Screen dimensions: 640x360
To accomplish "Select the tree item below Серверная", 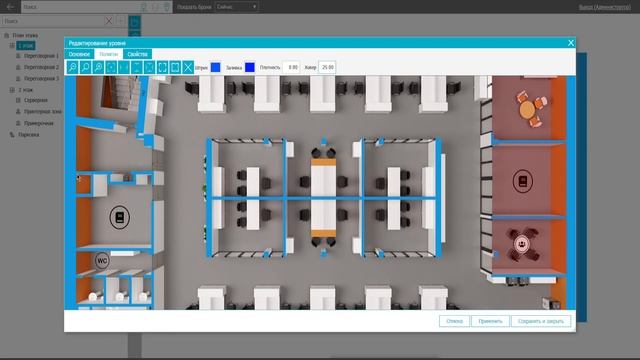I will pyautogui.click(x=43, y=111).
